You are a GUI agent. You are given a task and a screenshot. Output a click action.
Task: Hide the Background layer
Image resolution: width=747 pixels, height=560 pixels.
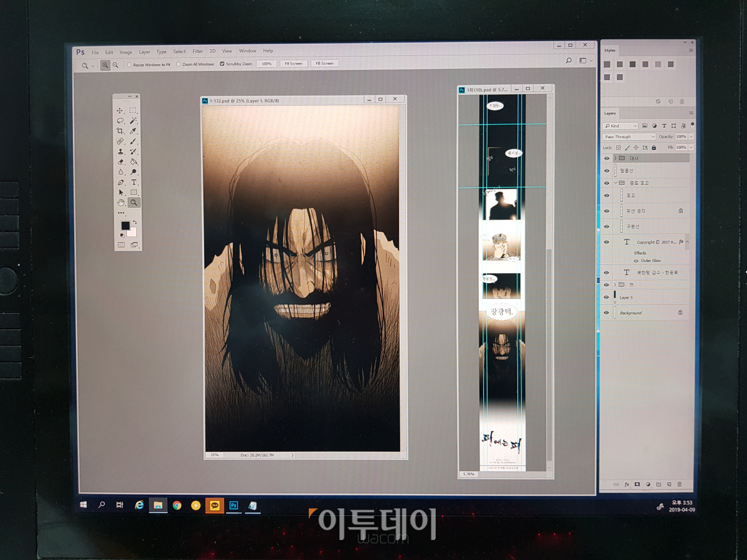pyautogui.click(x=606, y=313)
